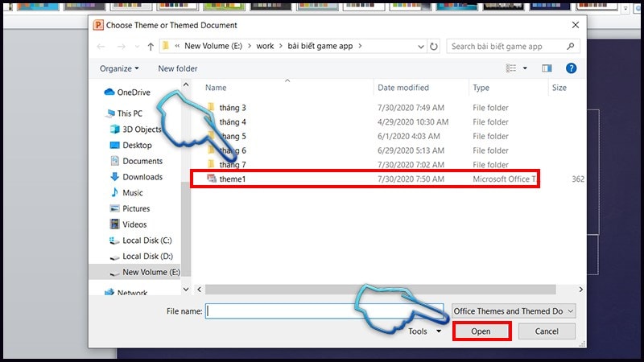Image resolution: width=644 pixels, height=362 pixels.
Task: Click the magnifier search icon
Action: click(x=571, y=46)
